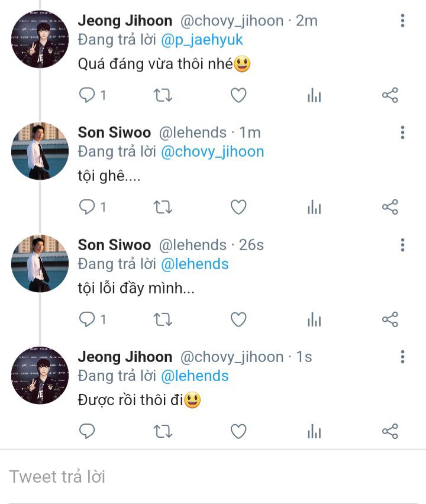Open Son Siwoo's profile picture on 1m tweet
This screenshot has width=426, height=504.
pyautogui.click(x=40, y=151)
